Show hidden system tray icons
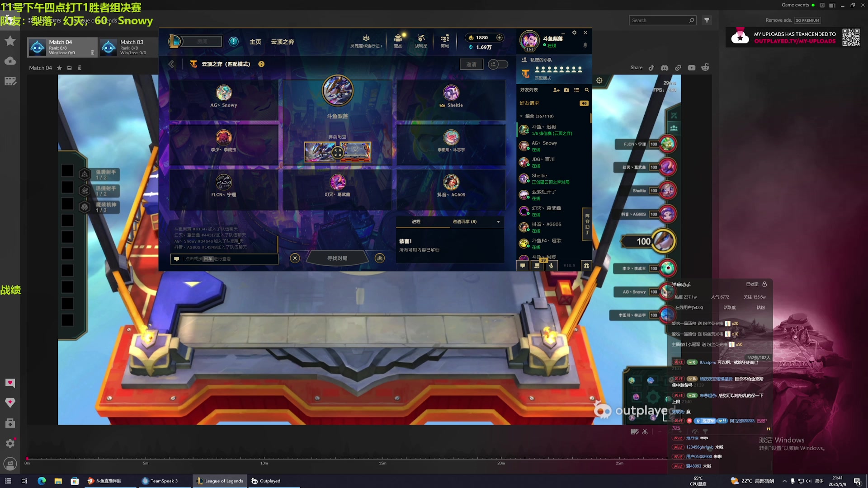The height and width of the screenshot is (488, 868). pyautogui.click(x=784, y=481)
